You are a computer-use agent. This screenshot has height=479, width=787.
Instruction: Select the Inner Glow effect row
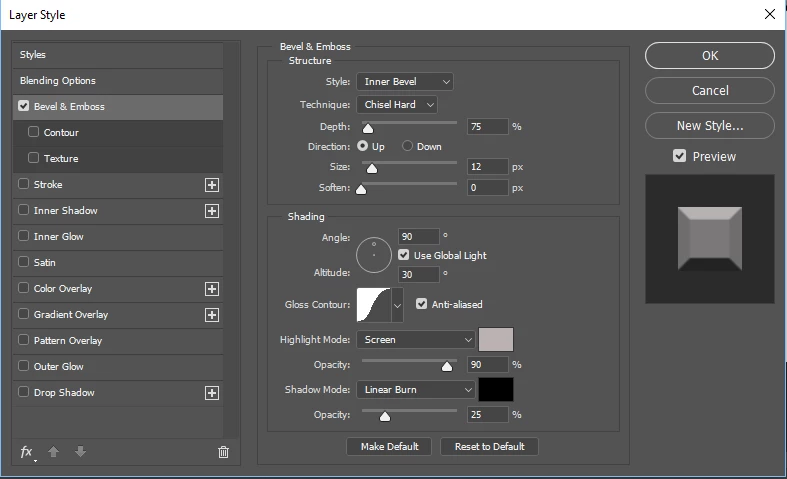tap(118, 236)
